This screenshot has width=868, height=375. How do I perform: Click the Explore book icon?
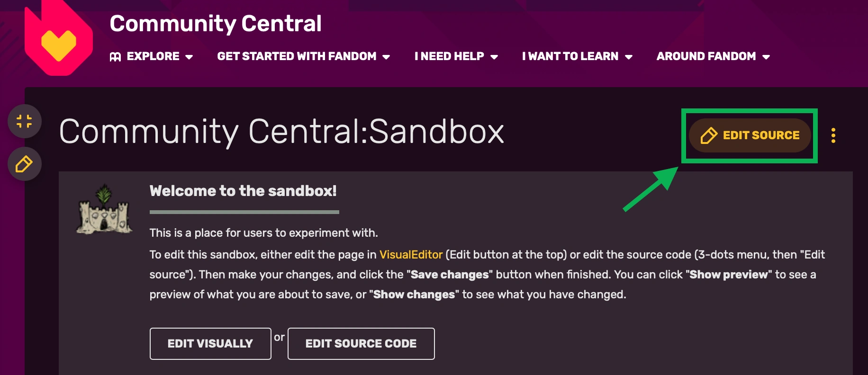tap(115, 57)
